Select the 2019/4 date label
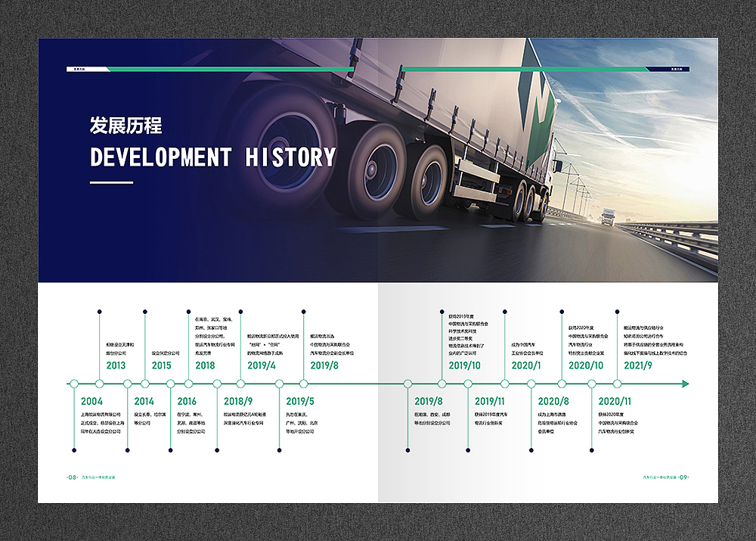Viewport: 756px width, 541px height. pos(262,365)
